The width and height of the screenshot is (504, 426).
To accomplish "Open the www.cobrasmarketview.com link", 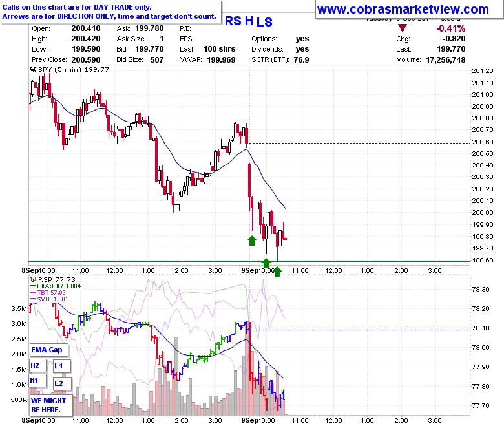I will [x=403, y=9].
